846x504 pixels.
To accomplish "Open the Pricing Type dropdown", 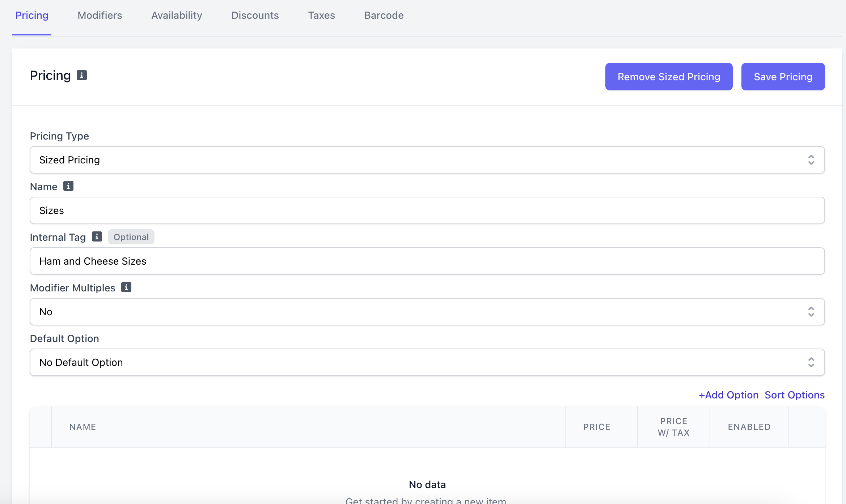I will 427,160.
